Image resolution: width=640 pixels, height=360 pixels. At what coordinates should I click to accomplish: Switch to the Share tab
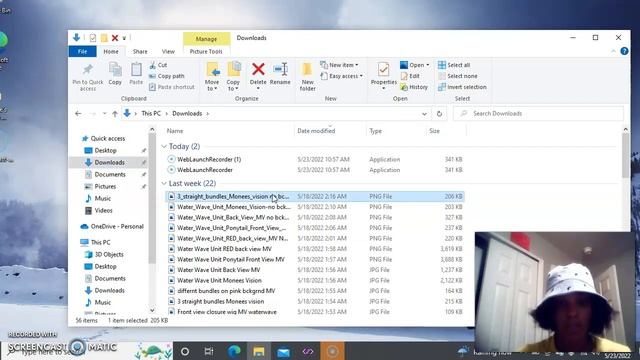[x=140, y=51]
